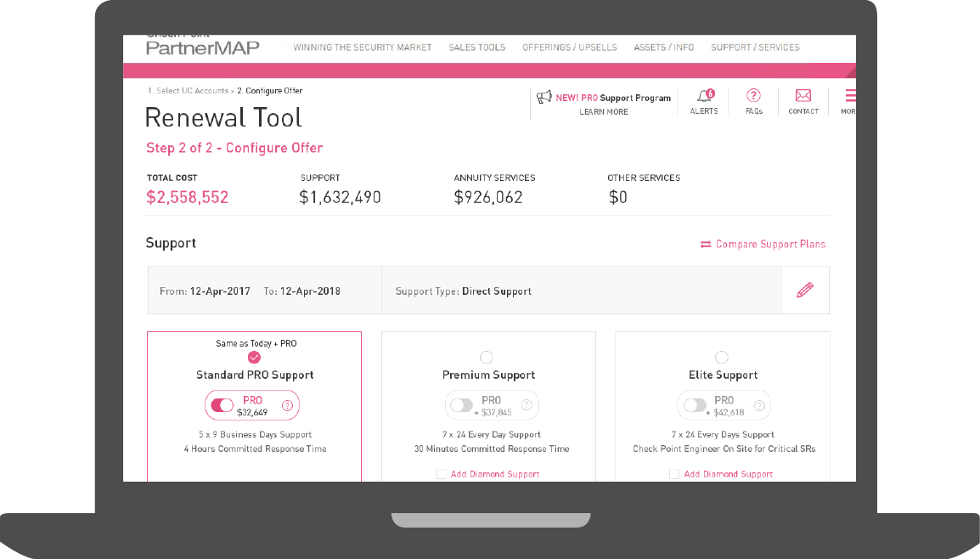Open Premium Support PRO help icon

(x=527, y=405)
